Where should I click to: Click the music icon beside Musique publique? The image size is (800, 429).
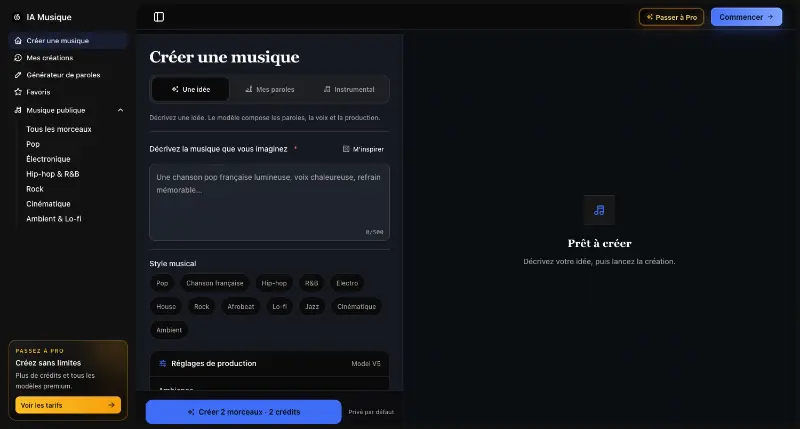18,110
